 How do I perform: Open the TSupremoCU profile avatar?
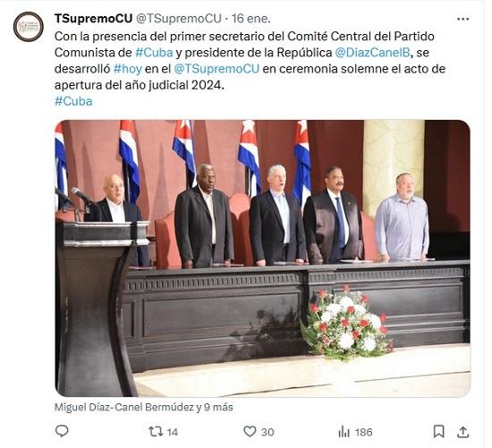tap(29, 27)
